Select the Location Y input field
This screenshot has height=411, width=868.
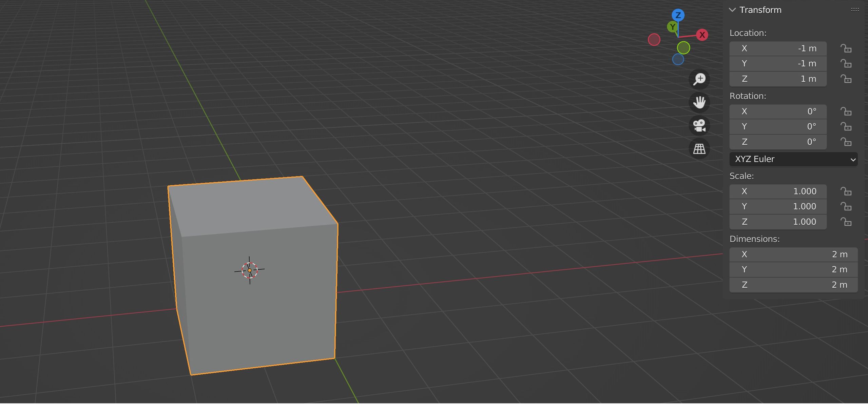coord(778,63)
